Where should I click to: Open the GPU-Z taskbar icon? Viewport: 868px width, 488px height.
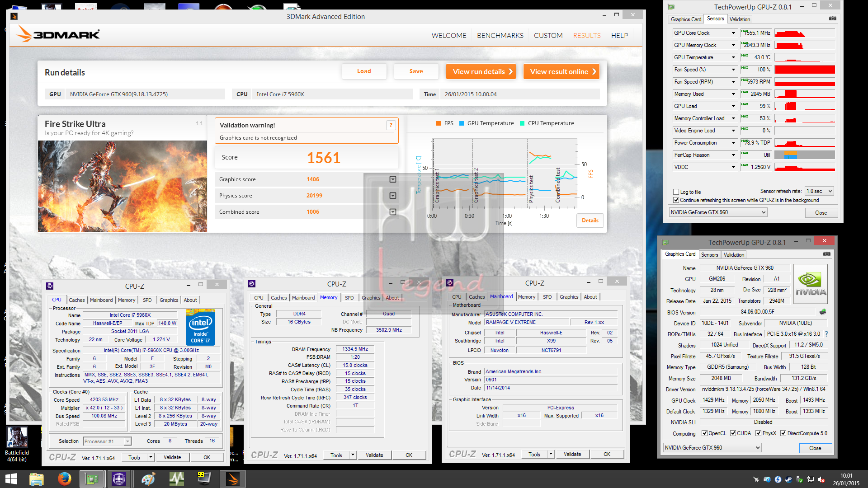click(92, 479)
